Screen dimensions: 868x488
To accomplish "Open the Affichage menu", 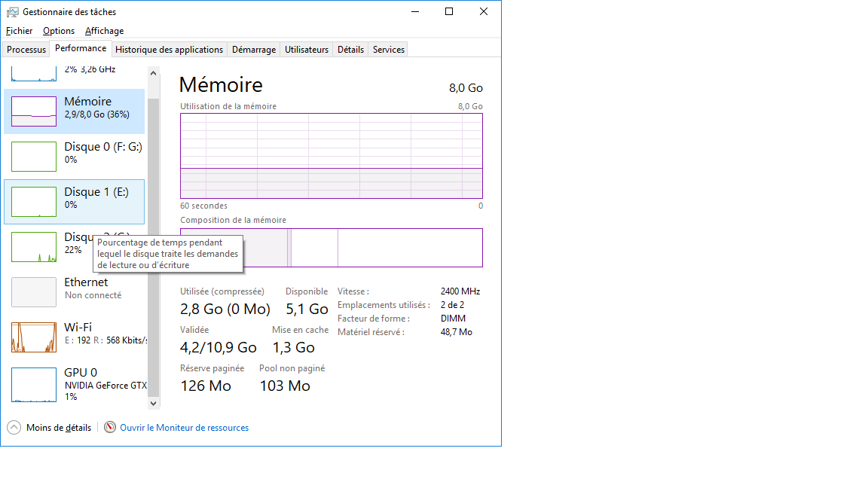I will pyautogui.click(x=104, y=31).
